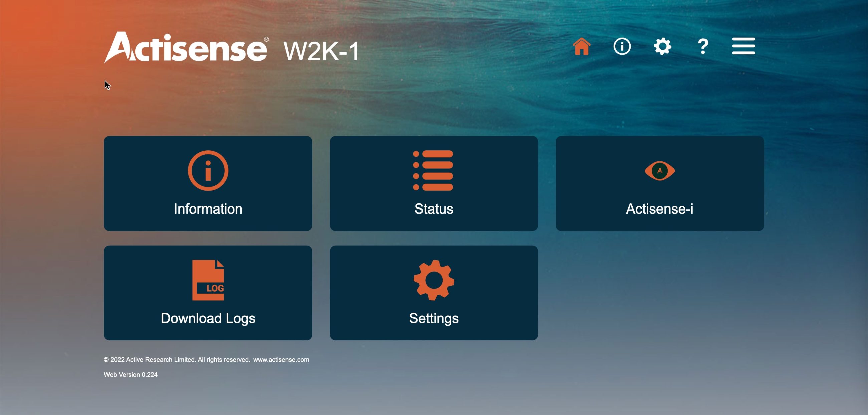Click the Actisense W2K-1 logo

pos(231,47)
